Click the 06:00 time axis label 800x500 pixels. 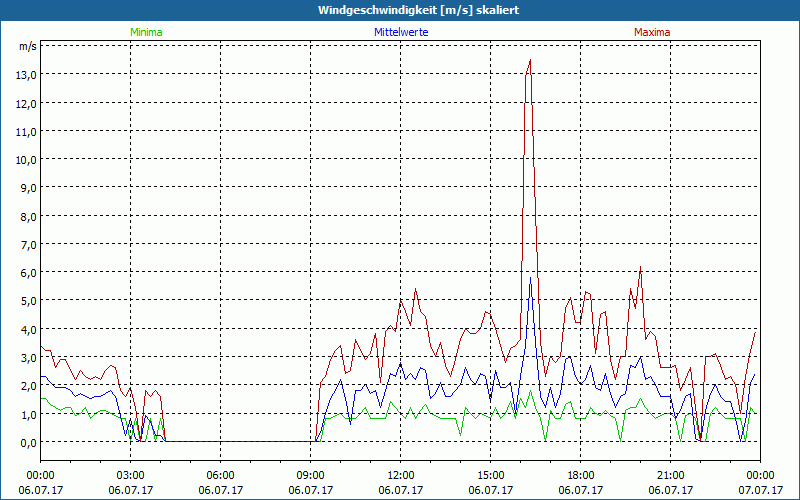pyautogui.click(x=220, y=475)
